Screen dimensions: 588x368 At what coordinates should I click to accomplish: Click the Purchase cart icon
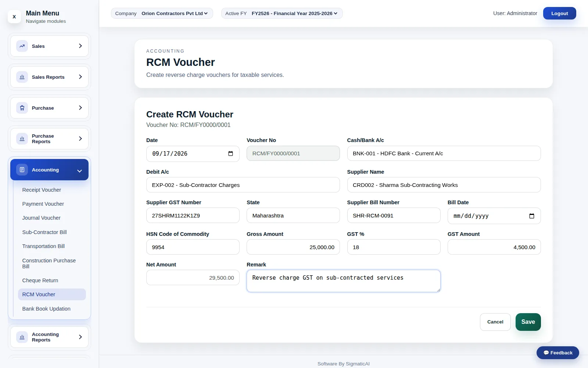point(22,108)
